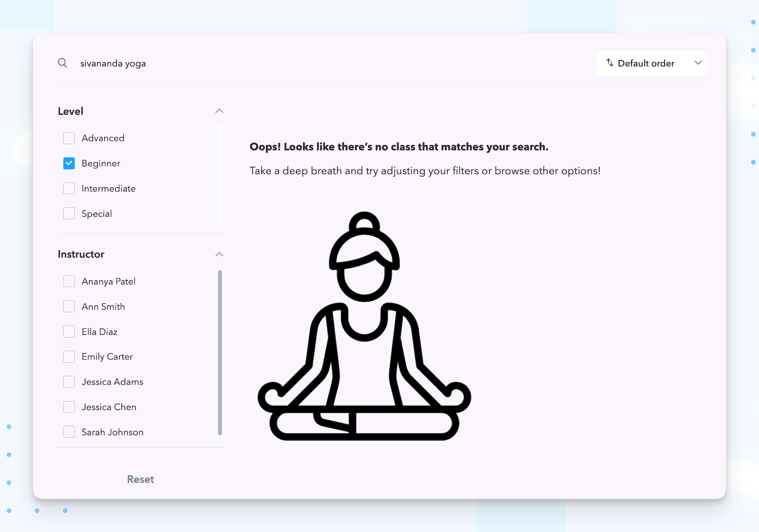The height and width of the screenshot is (532, 759).
Task: Click the instructor list scrollbar
Action: 220,352
